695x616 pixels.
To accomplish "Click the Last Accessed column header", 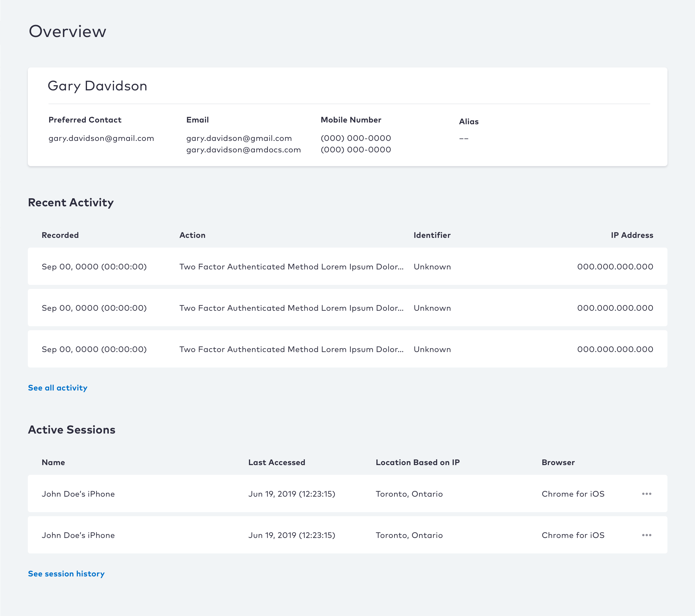I will coord(277,463).
